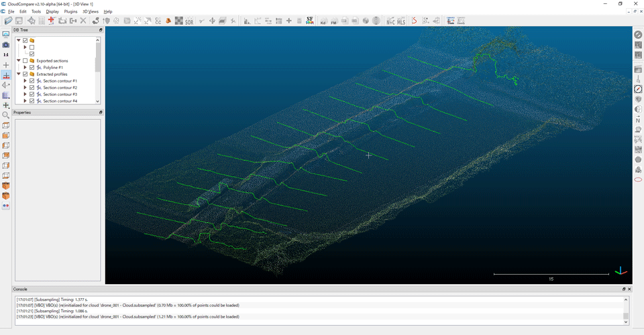Uncheck Section contour #2 checkbox

[x=32, y=88]
